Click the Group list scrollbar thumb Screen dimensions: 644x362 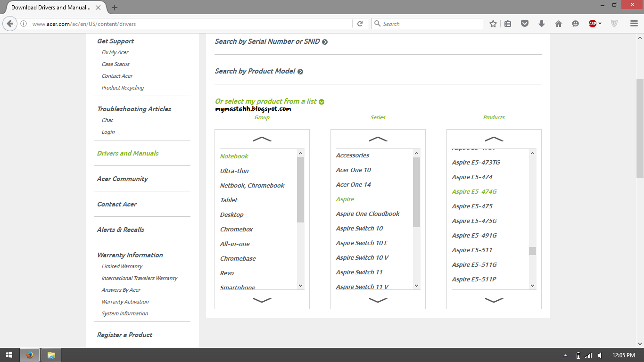point(301,189)
